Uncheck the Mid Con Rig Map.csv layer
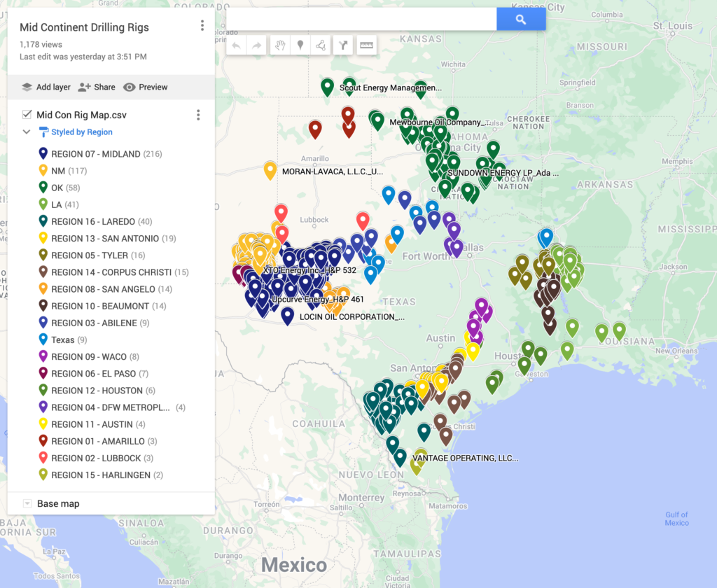This screenshot has height=588, width=717. [27, 115]
